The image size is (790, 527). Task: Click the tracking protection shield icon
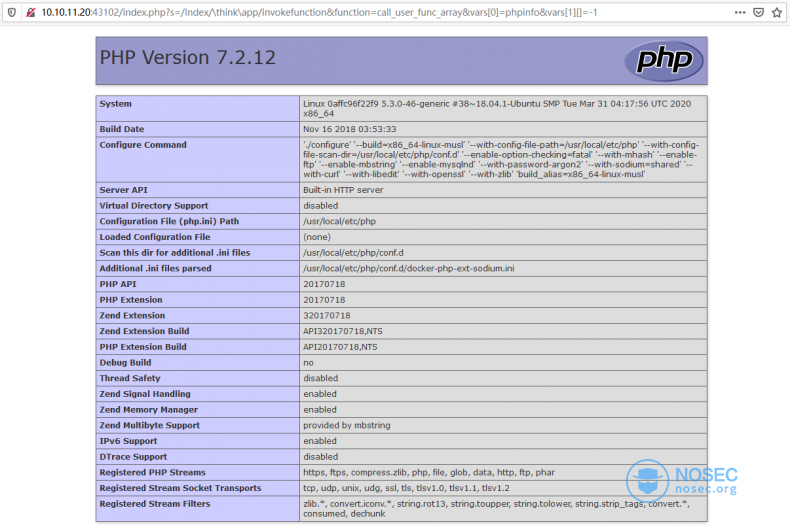click(12, 12)
